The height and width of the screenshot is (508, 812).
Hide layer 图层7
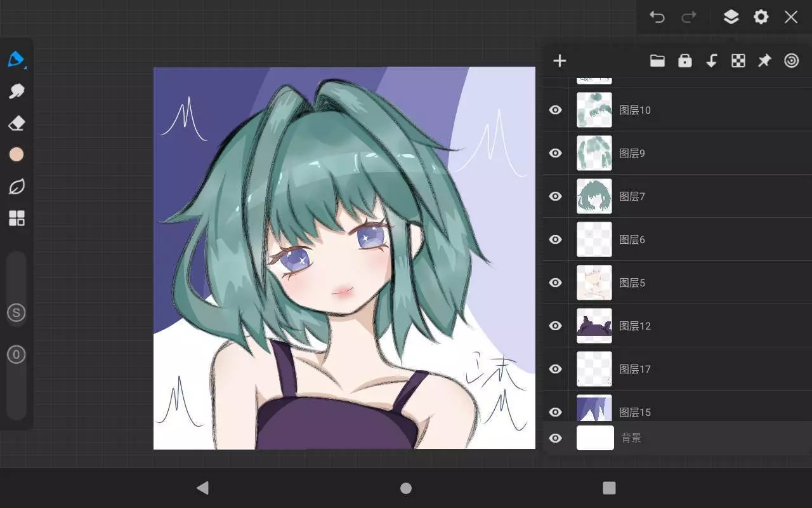[x=556, y=196]
